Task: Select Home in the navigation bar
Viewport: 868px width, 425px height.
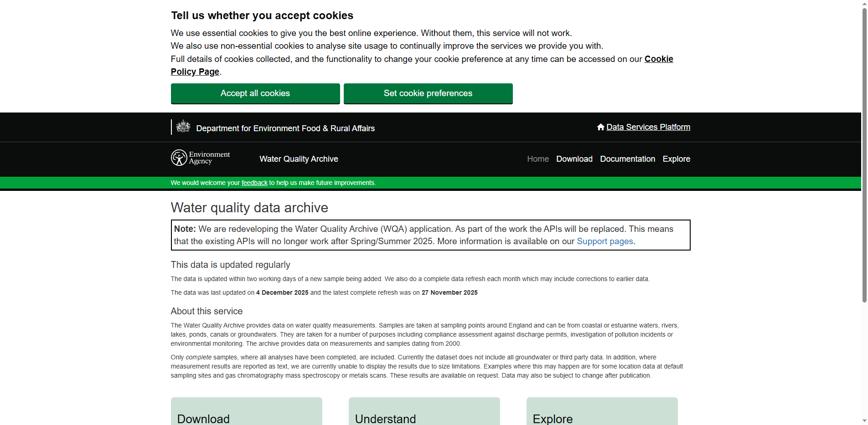Action: (538, 159)
